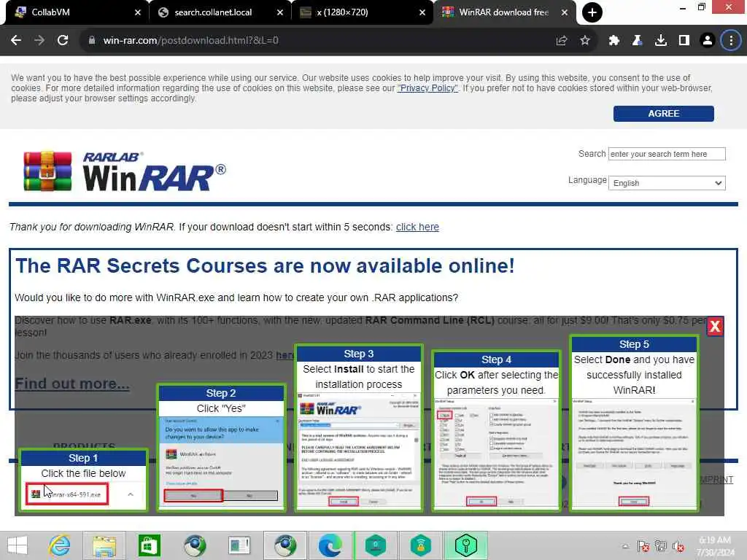This screenshot has height=560, width=747.
Task: Click the address bar URL
Action: coord(190,41)
